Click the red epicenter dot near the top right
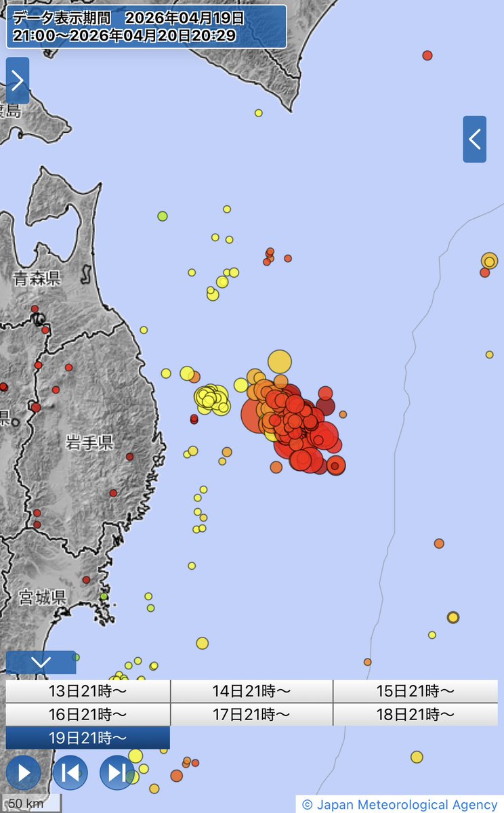504x813 pixels. pos(427,56)
